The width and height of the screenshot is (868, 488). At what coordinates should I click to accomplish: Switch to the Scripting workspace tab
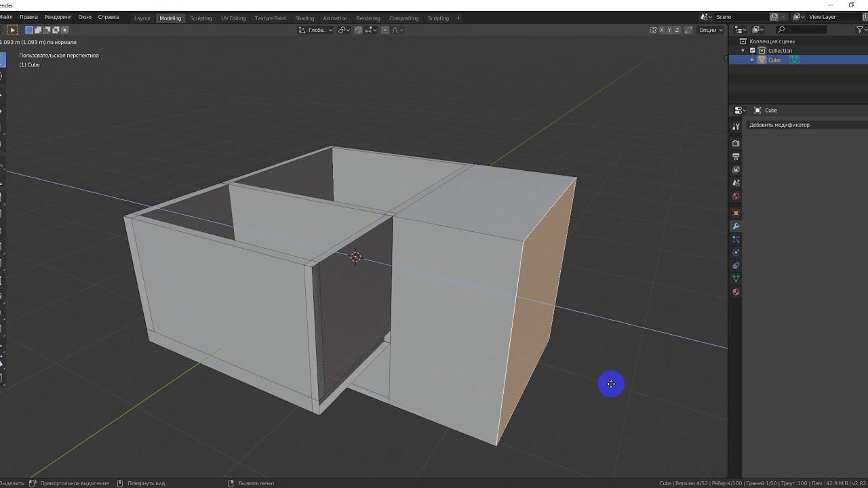438,18
